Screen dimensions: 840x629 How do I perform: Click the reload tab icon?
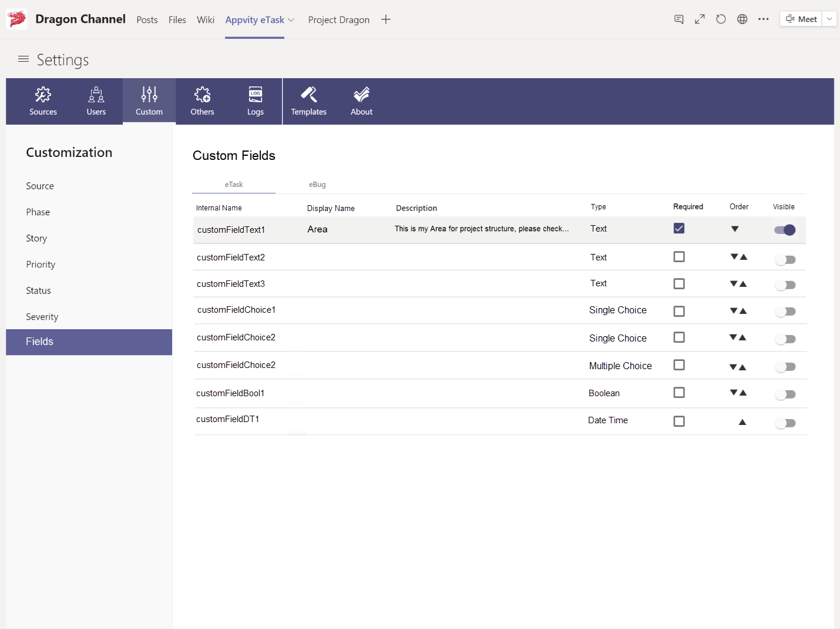point(721,19)
